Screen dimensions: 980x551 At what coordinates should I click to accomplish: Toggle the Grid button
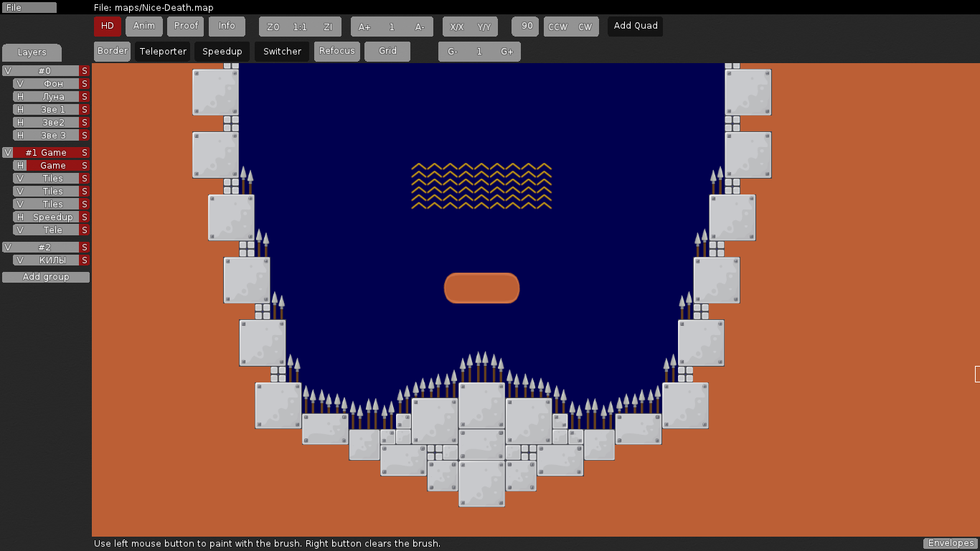click(387, 52)
